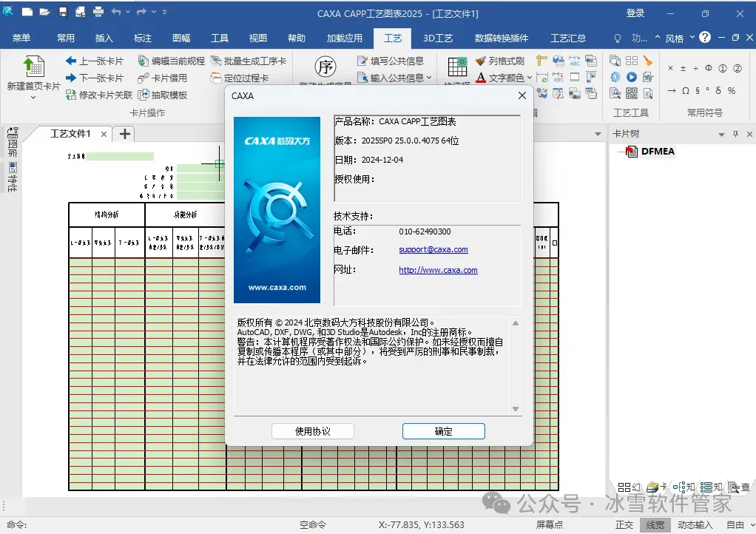The image size is (756, 534).
Task: Click 登录 login in title bar
Action: (x=635, y=13)
